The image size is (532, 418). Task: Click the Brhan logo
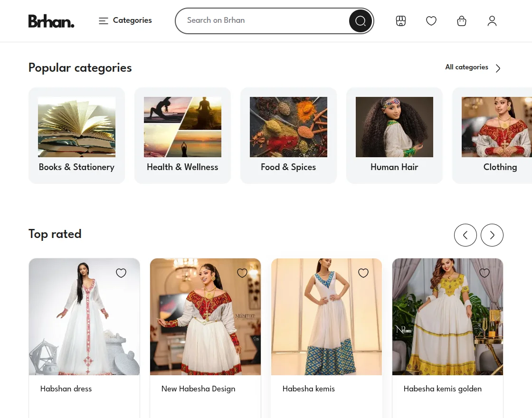click(51, 21)
